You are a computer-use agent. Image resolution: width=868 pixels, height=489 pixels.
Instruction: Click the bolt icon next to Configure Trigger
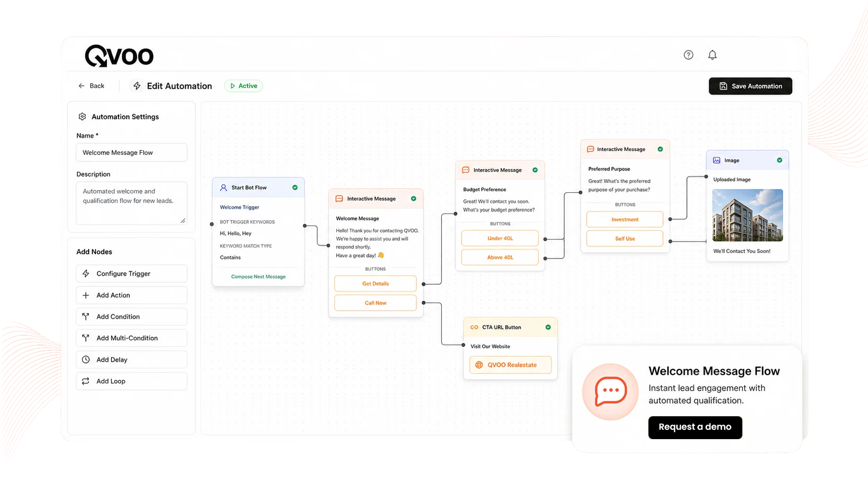(86, 273)
